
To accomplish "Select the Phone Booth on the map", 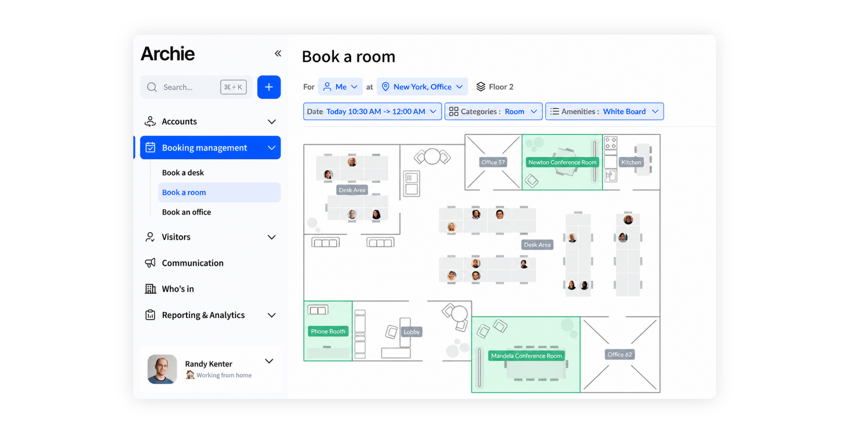I will [328, 331].
